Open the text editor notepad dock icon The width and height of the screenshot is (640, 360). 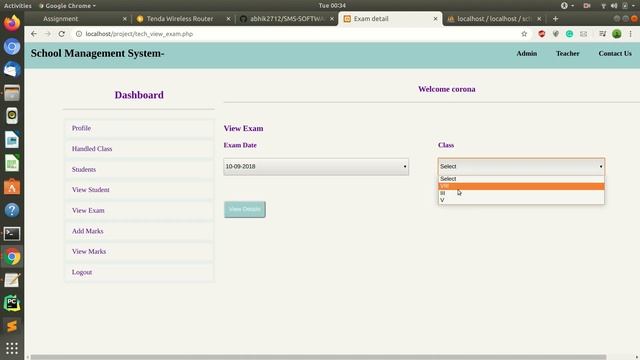(x=12, y=280)
